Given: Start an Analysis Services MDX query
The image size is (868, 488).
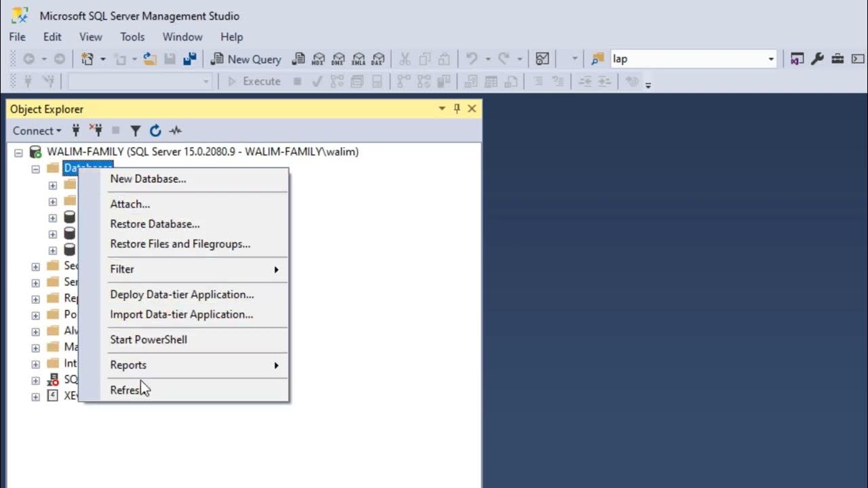Looking at the screenshot, I should pos(318,59).
